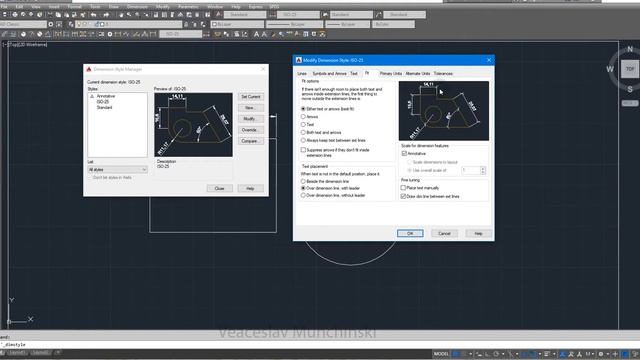The height and width of the screenshot is (360, 640).
Task: Click the Dimension Style icon in top toolbar
Action: [272, 15]
